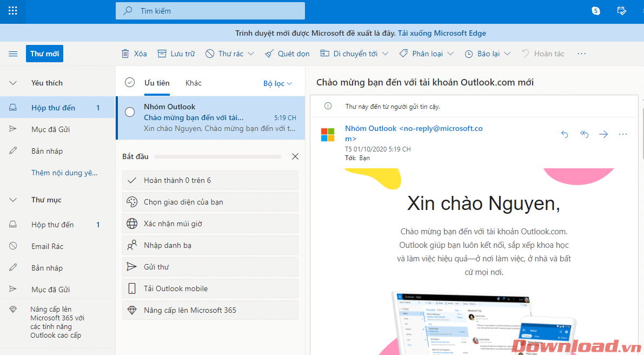Open more message actions ellipsis
644x355 pixels.
[623, 134]
